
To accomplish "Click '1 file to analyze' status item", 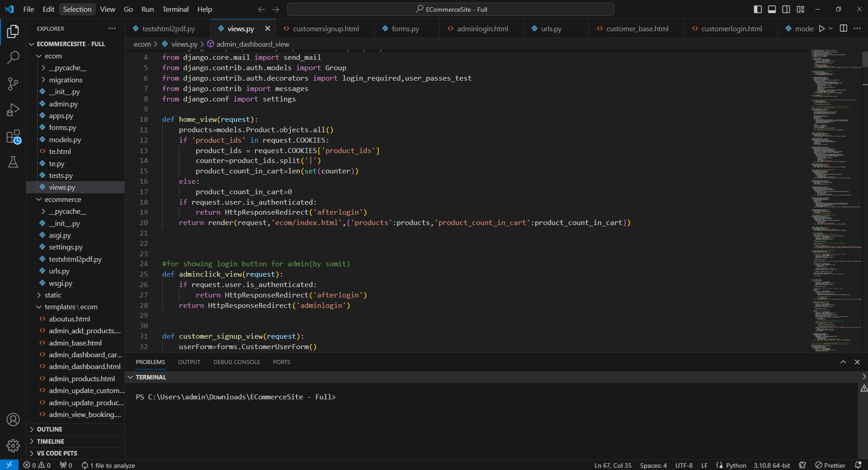I will pos(109,465).
